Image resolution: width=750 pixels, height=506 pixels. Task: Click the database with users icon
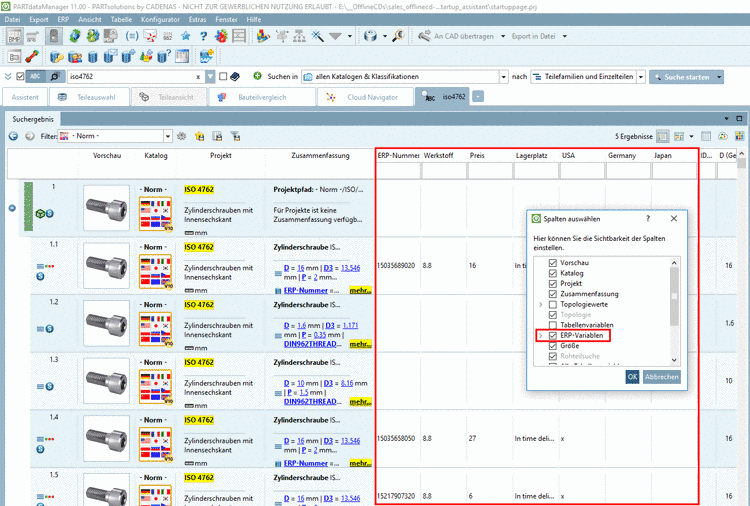(75, 56)
